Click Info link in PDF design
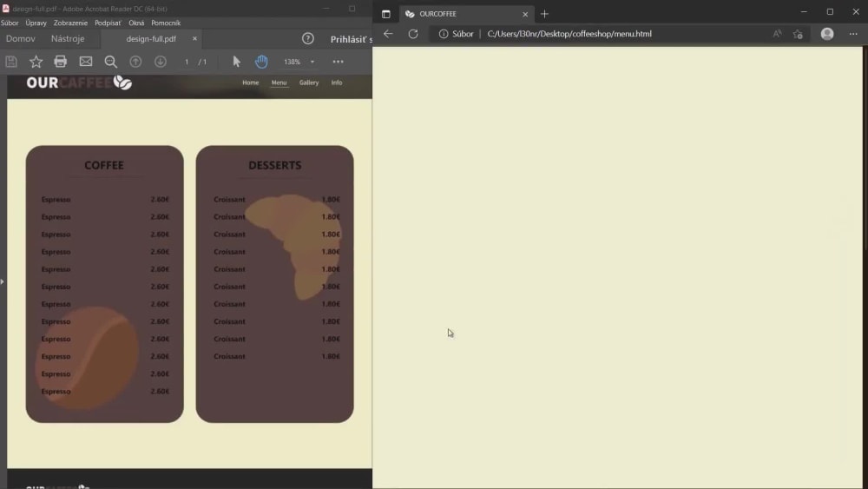This screenshot has width=868, height=489. (337, 83)
